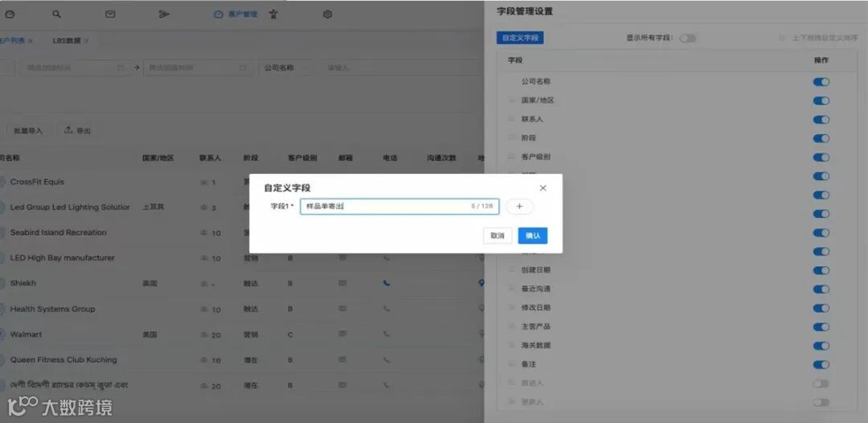
Task: Click the mail icon in Health Systems Group row
Action: point(342,308)
